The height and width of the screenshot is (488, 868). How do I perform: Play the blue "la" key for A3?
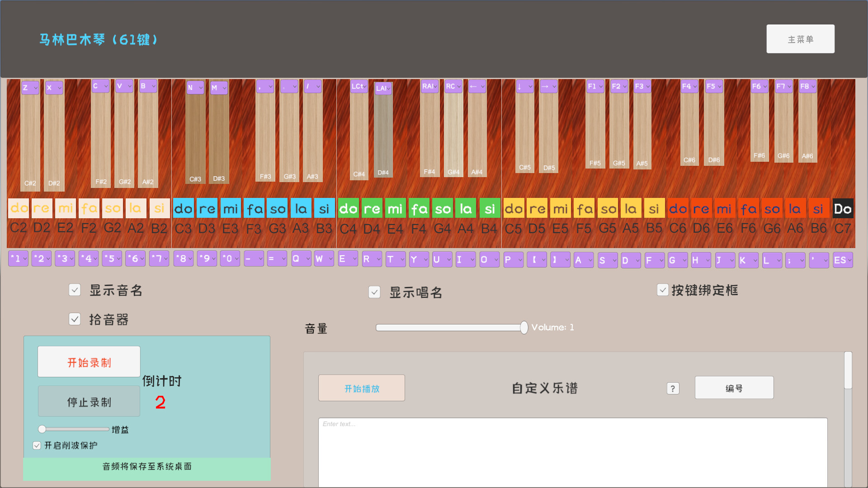[x=301, y=208]
